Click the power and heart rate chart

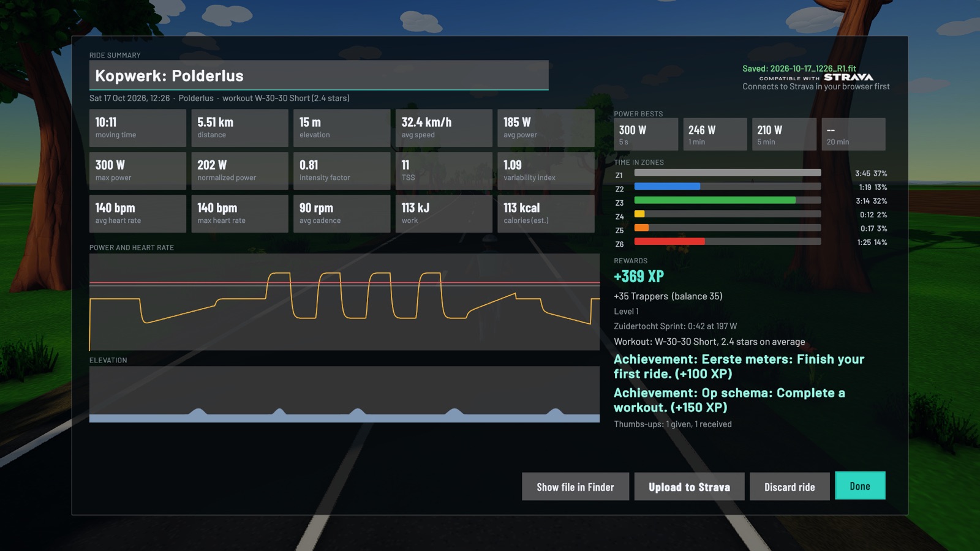pyautogui.click(x=344, y=302)
